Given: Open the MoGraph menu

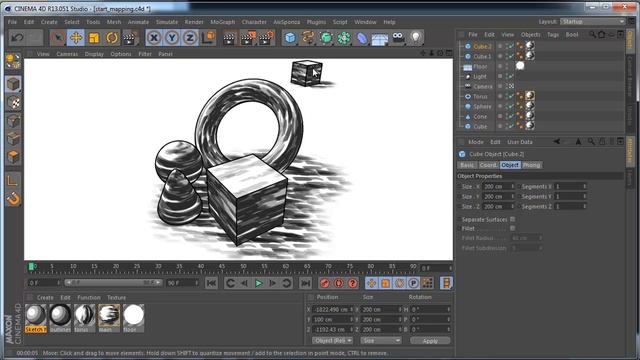Looking at the screenshot, I should pyautogui.click(x=222, y=22).
